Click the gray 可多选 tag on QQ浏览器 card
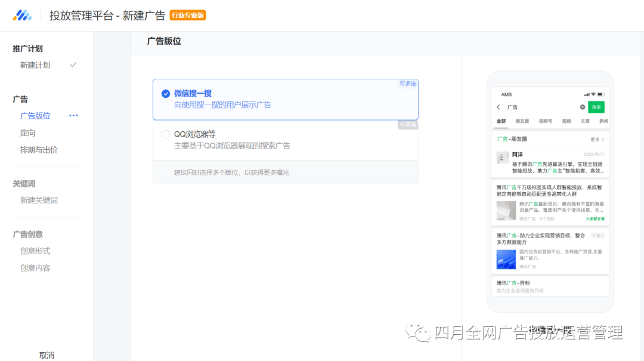Image resolution: width=644 pixels, height=361 pixels. (x=408, y=125)
